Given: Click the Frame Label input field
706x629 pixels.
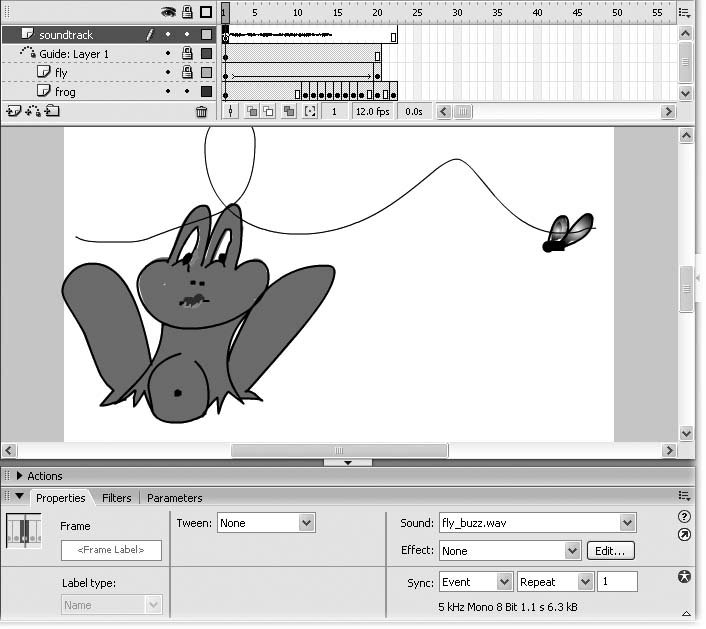Looking at the screenshot, I should (111, 550).
